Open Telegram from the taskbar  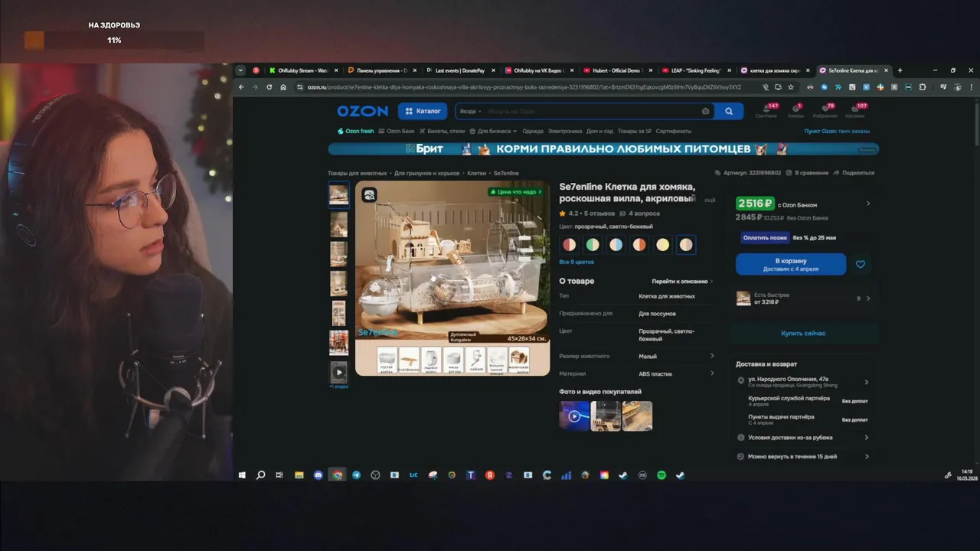(x=356, y=475)
